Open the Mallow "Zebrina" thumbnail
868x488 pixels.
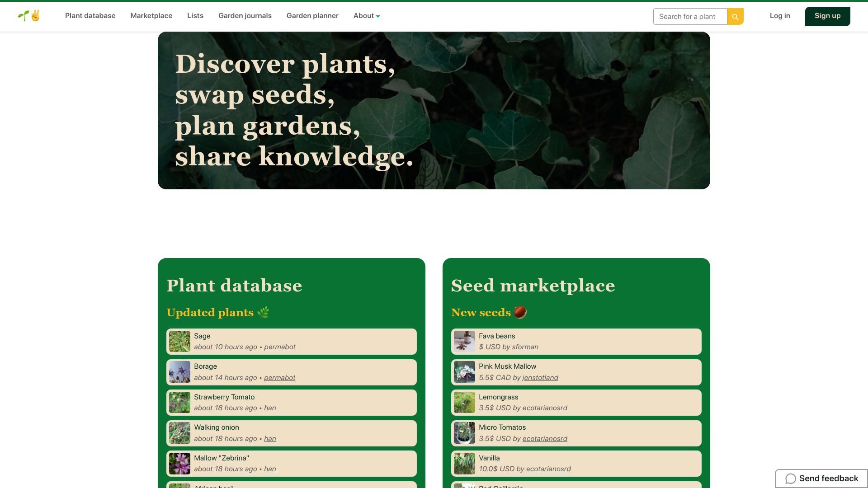coord(179,464)
